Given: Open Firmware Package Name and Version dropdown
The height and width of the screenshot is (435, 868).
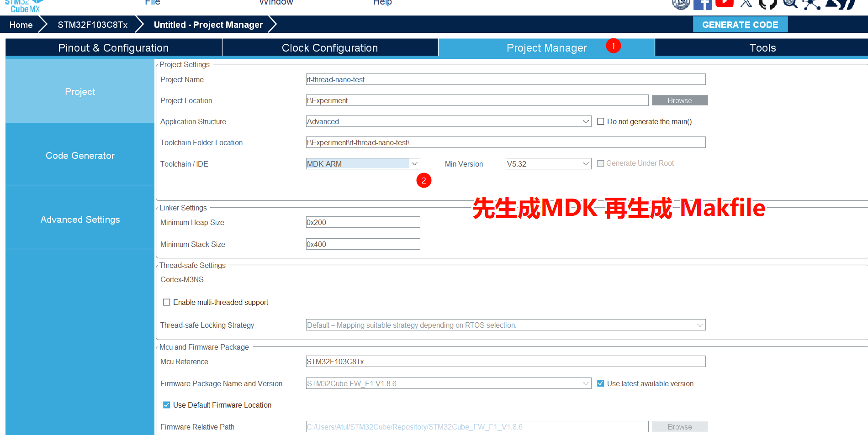Looking at the screenshot, I should tap(449, 383).
